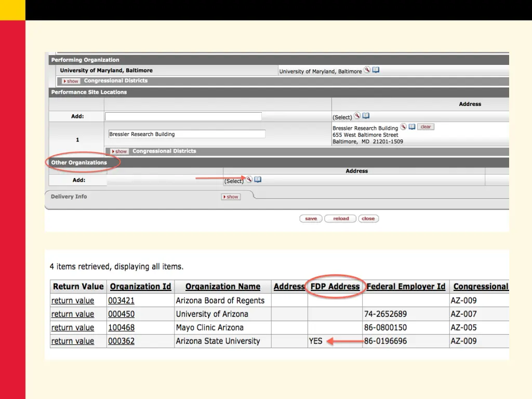Viewport: 532px width, 399px height.
Task: Open book inquiry icon beside Performing Organization name
Action: [376, 70]
